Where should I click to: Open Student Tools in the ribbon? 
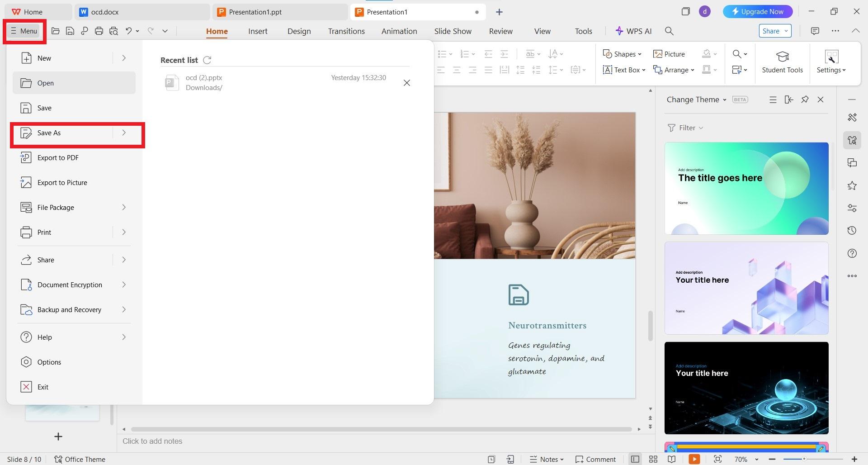tap(782, 62)
